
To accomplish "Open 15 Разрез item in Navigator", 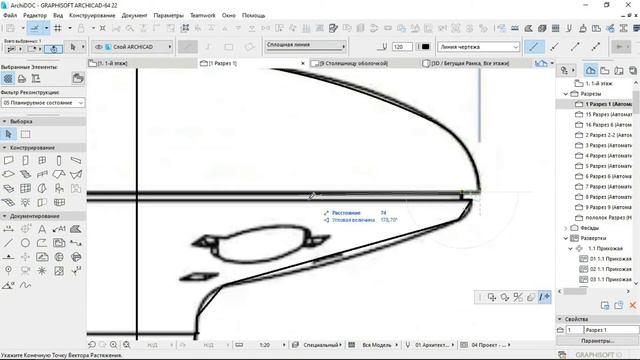I will 604,114.
